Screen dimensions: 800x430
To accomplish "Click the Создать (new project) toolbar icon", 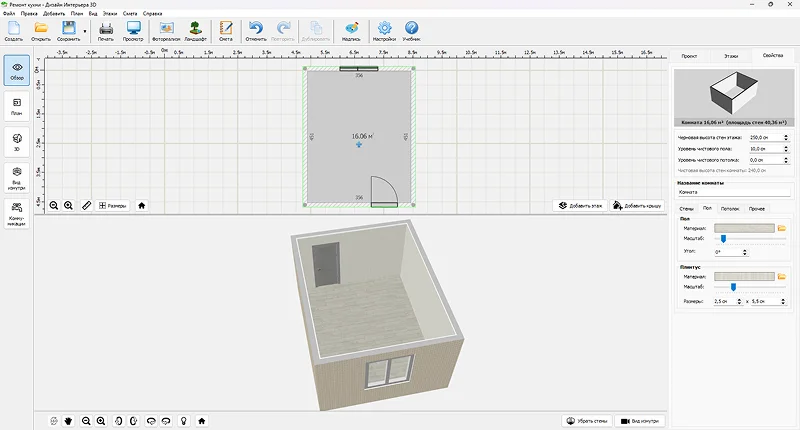I will click(x=14, y=31).
